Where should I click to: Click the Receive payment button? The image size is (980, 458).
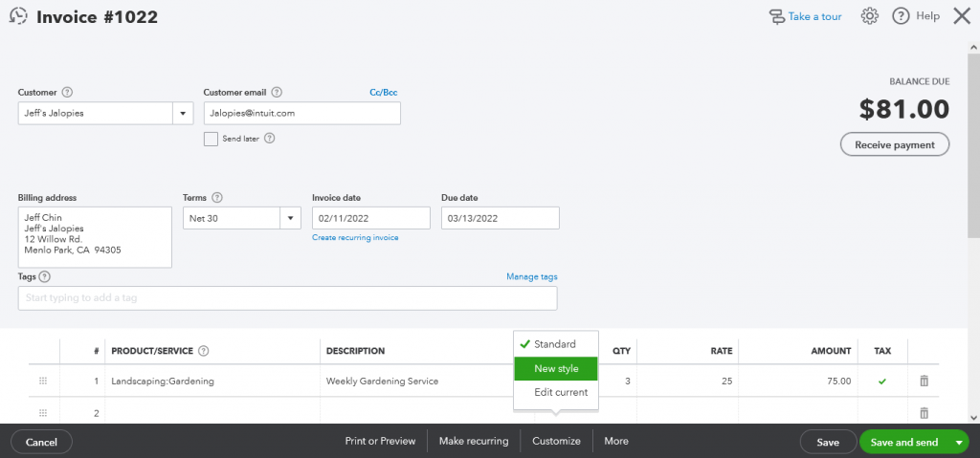[895, 145]
